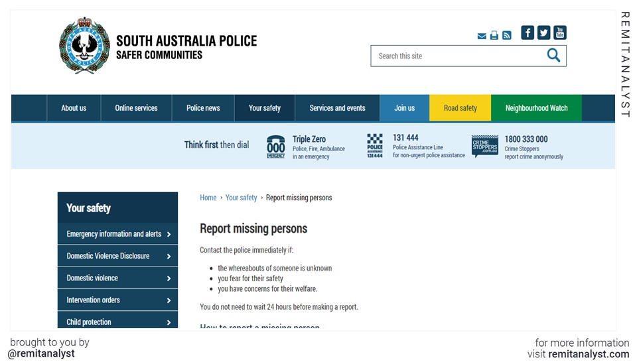Viewport: 637px width, 364px height.
Task: Click the Report missing persons page heading
Action: pos(253,229)
